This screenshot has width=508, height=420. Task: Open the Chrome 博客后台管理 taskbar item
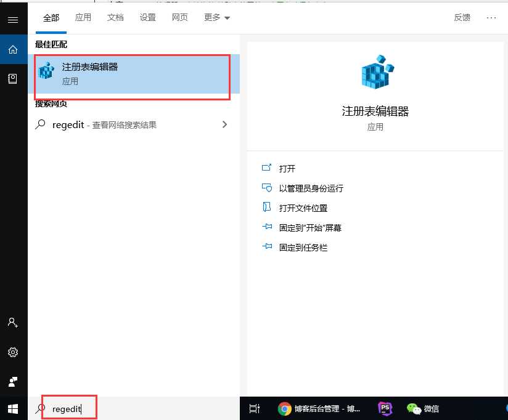coord(319,409)
